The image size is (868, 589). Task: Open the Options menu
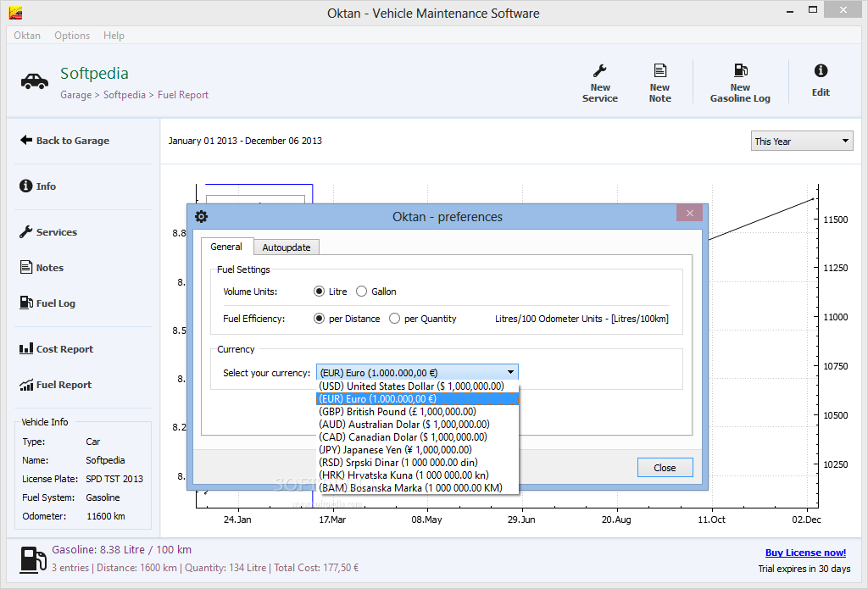pos(72,36)
